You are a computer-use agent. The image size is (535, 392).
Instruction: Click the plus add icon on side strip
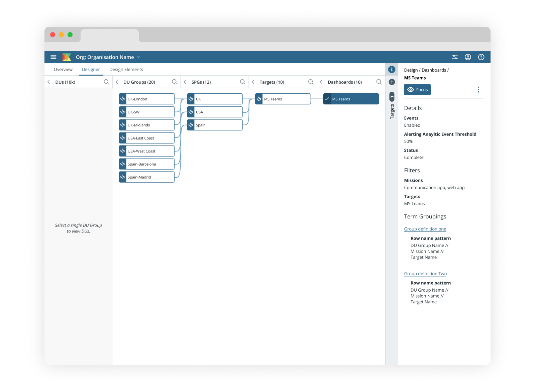(x=392, y=82)
